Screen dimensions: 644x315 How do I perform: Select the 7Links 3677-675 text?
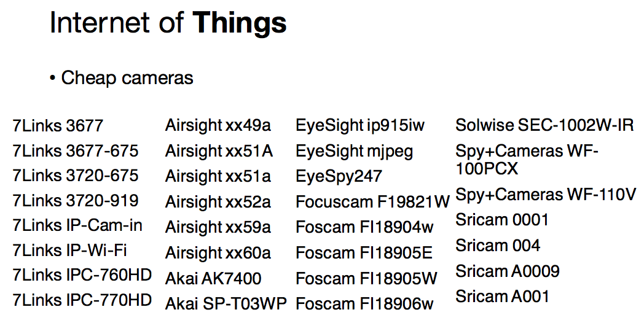(x=76, y=151)
